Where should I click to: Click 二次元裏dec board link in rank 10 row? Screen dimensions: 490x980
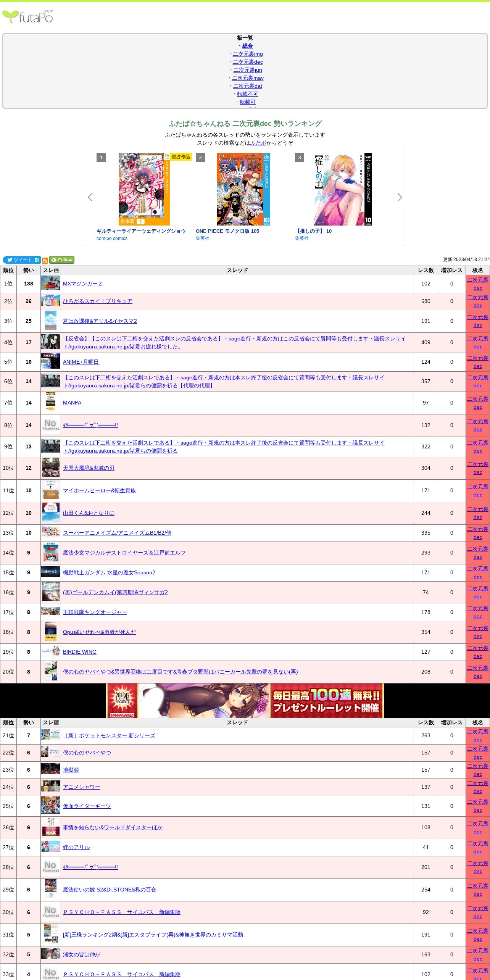[478, 468]
